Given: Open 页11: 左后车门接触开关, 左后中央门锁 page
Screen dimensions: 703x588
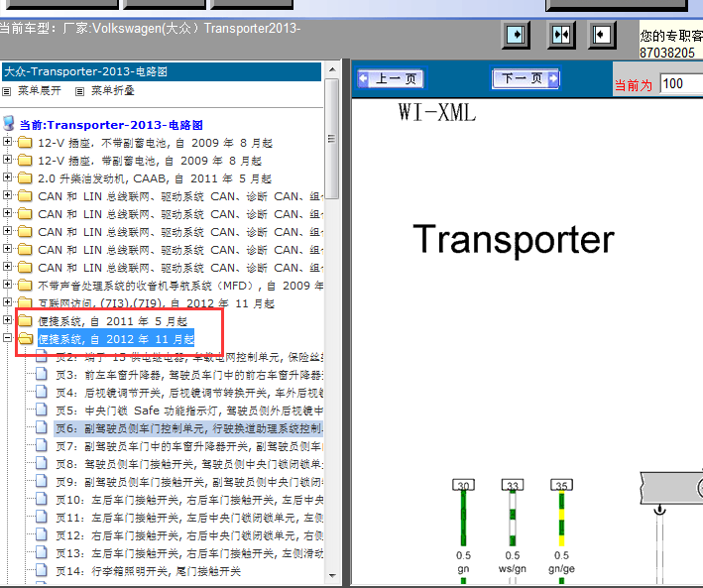Looking at the screenshot, I should [x=189, y=518].
